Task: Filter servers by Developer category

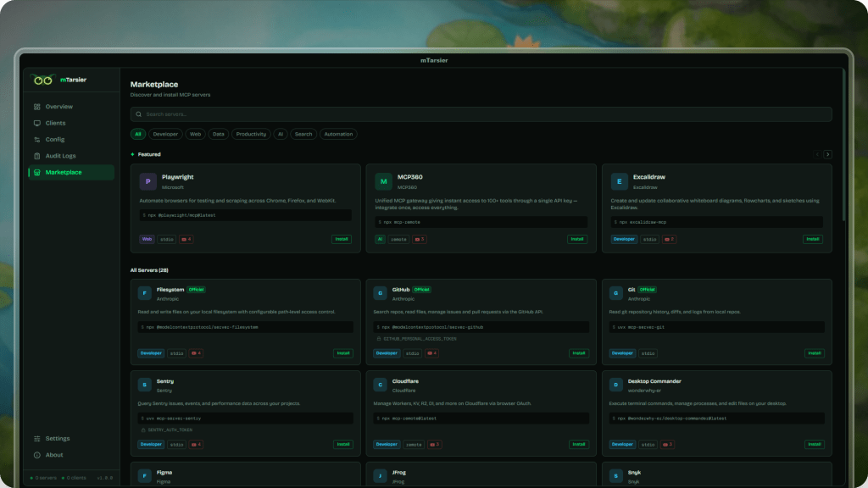Action: point(165,134)
